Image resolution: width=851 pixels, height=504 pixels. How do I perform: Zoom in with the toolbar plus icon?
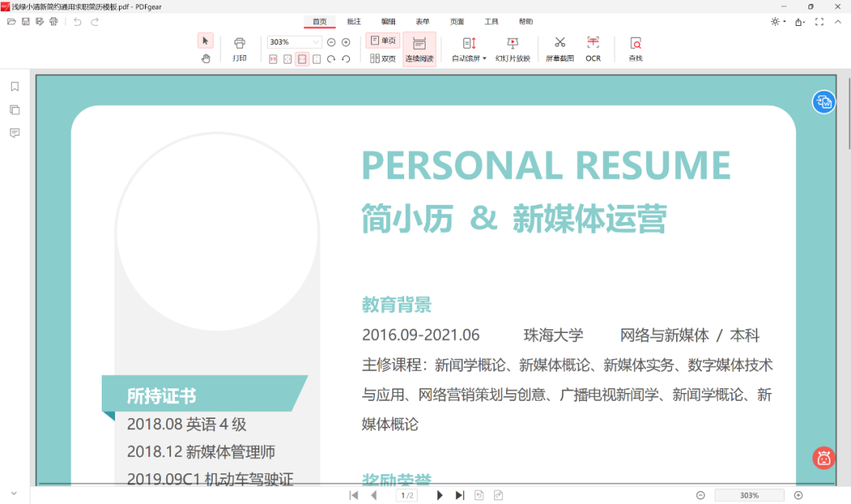click(x=346, y=43)
